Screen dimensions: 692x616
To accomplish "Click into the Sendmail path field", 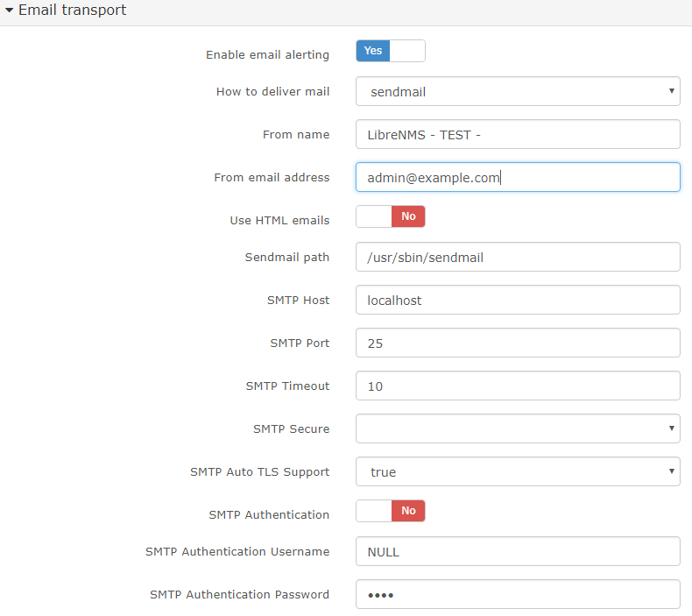I will coord(518,257).
